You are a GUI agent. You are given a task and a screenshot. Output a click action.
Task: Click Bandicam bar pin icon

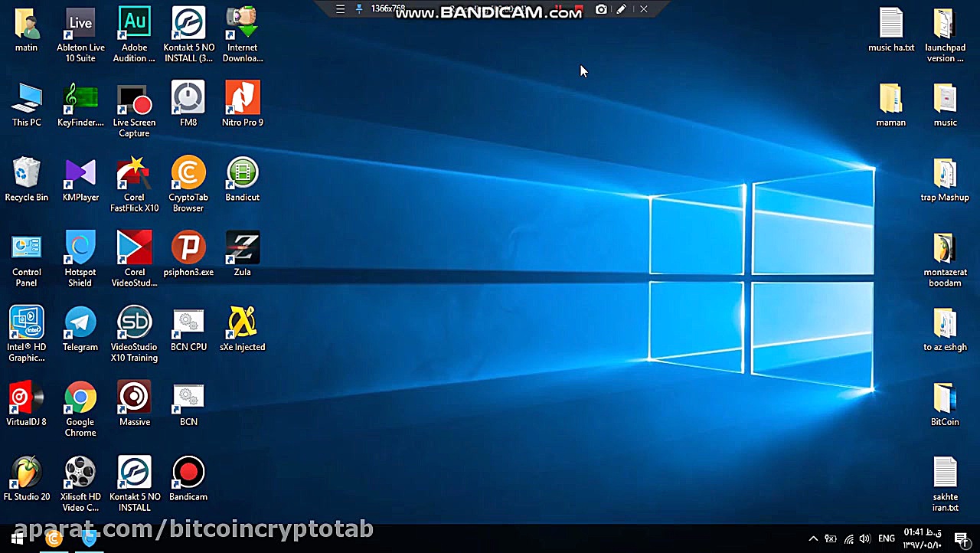click(358, 9)
